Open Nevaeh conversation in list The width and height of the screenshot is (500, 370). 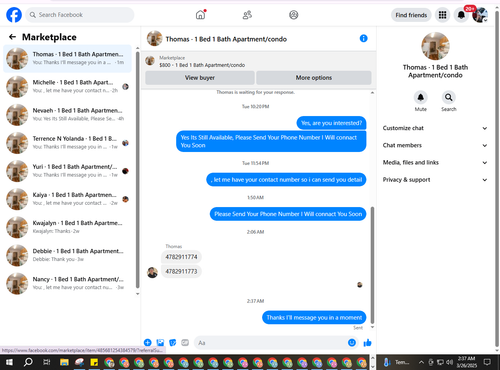(x=67, y=115)
